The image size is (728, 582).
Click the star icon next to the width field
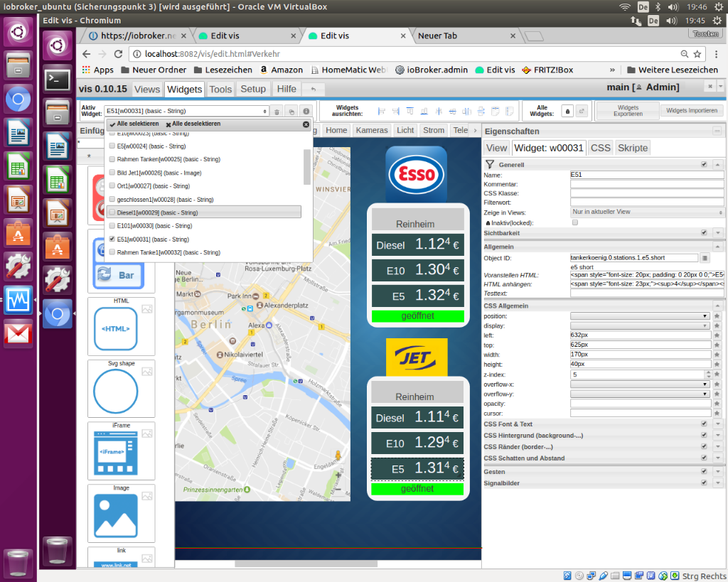(x=717, y=355)
